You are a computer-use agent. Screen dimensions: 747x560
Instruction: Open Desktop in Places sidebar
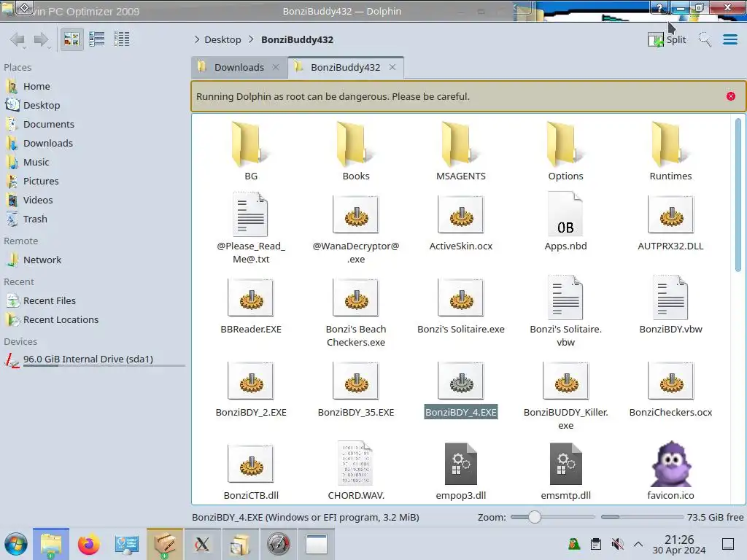tap(42, 105)
